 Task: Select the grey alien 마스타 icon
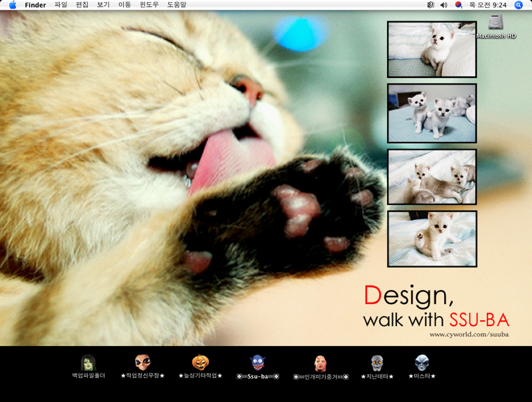[422, 363]
